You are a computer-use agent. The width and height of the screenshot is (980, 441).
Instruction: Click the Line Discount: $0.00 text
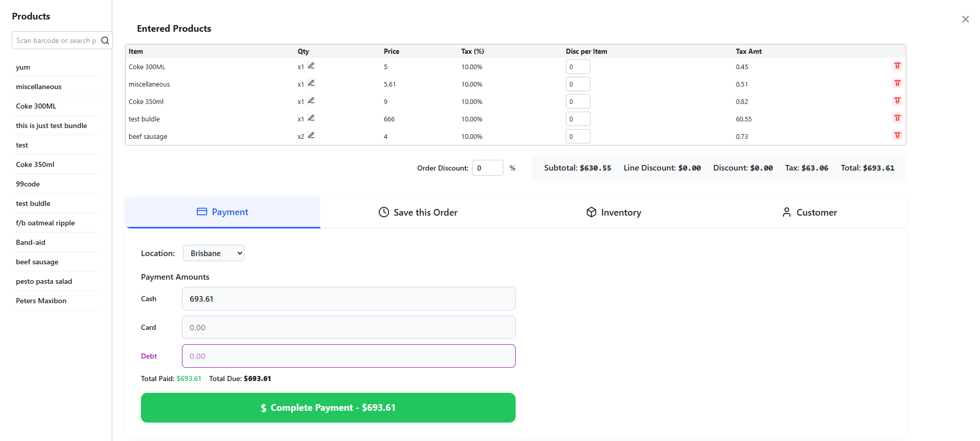tap(662, 168)
